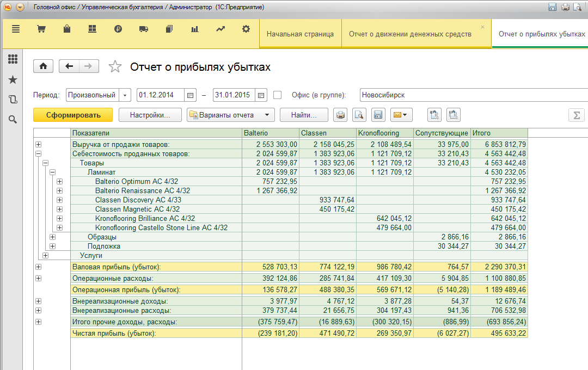Viewport: 588px width, 370px height.
Task: Close the Отчет о движении денежных средств tab
Action: 482,27
